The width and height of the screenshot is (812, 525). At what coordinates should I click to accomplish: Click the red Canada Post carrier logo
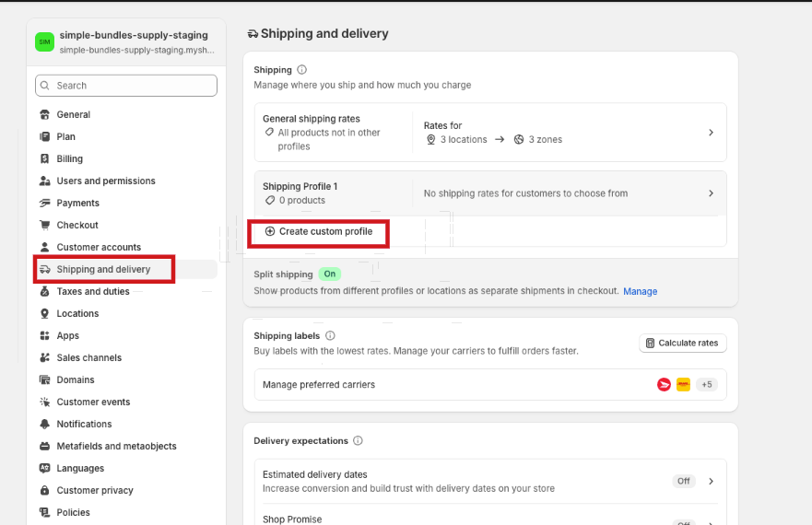coord(664,385)
